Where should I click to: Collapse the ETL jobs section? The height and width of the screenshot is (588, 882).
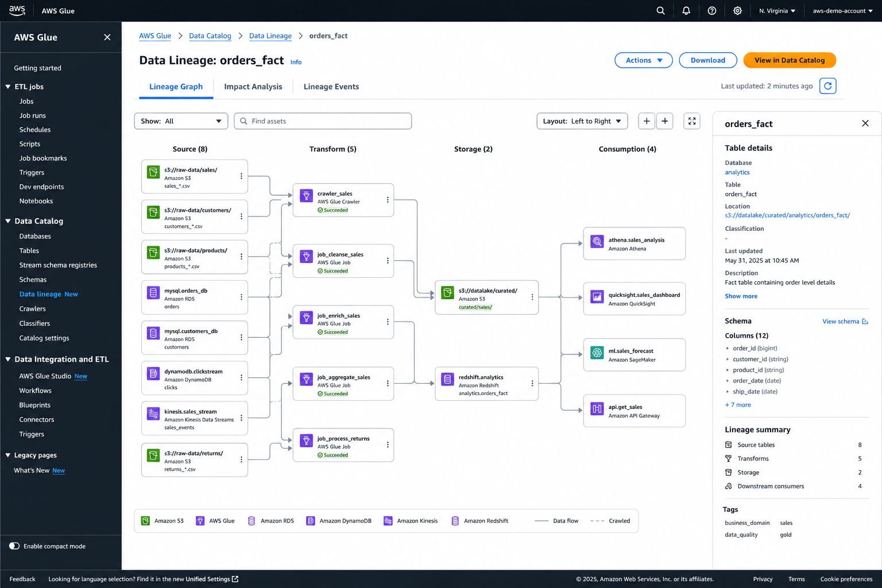click(x=8, y=87)
